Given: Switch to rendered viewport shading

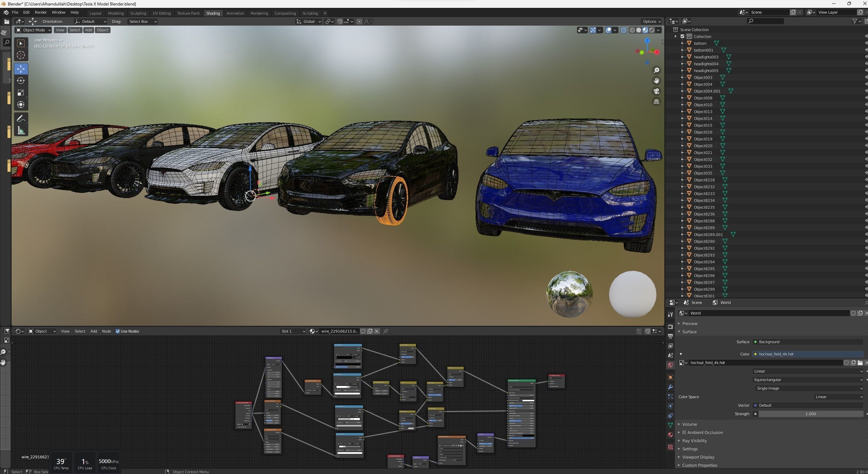Looking at the screenshot, I should pyautogui.click(x=652, y=30).
